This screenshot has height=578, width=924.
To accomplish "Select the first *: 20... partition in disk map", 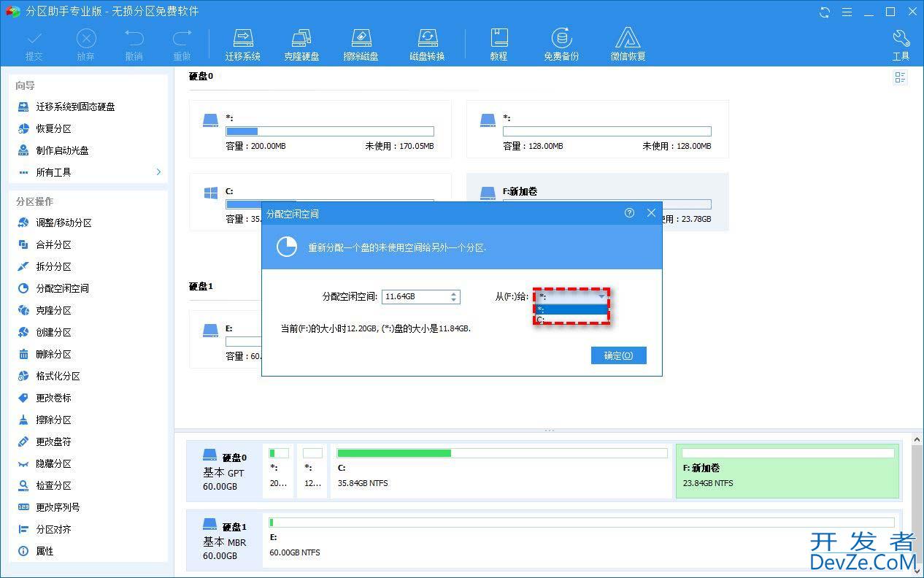I will 280,470.
